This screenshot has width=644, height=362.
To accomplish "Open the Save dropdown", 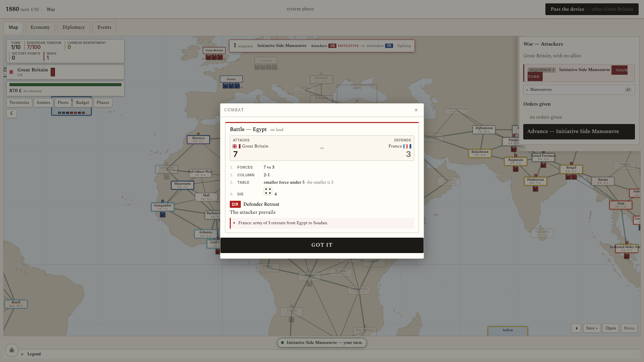I will click(592, 328).
